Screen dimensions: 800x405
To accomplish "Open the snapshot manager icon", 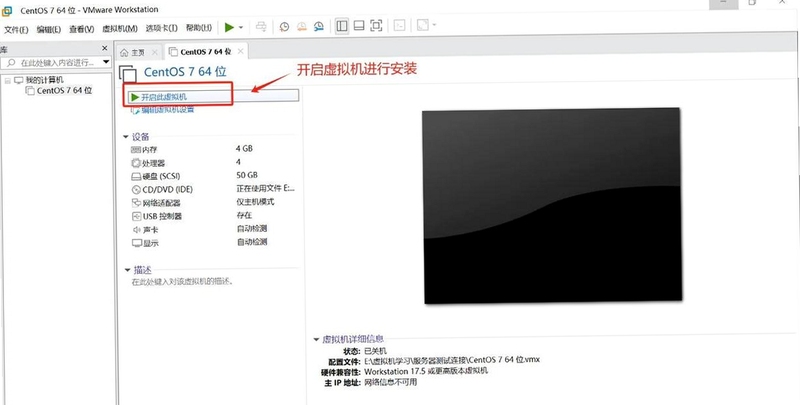I will coord(319,27).
